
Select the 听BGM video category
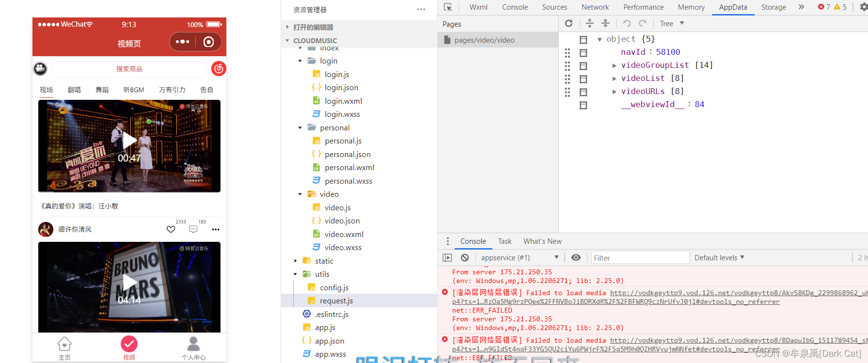(134, 90)
